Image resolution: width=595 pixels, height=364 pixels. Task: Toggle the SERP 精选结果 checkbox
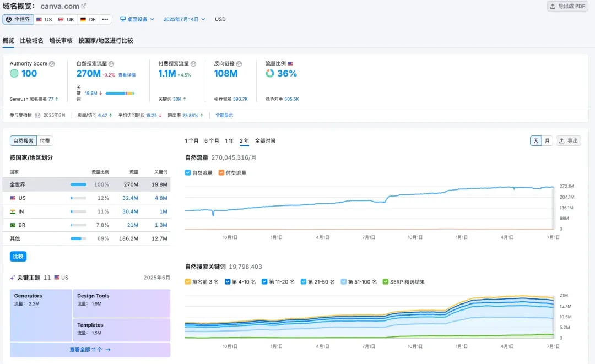coord(385,281)
